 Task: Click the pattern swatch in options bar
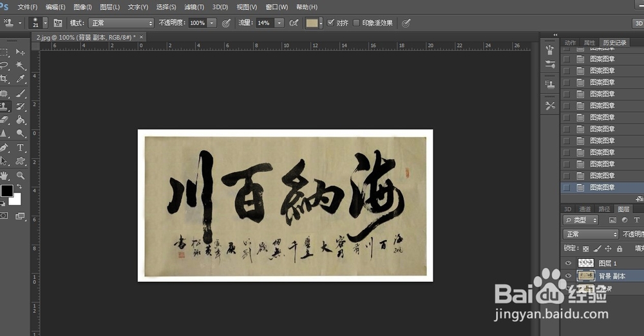tap(312, 23)
